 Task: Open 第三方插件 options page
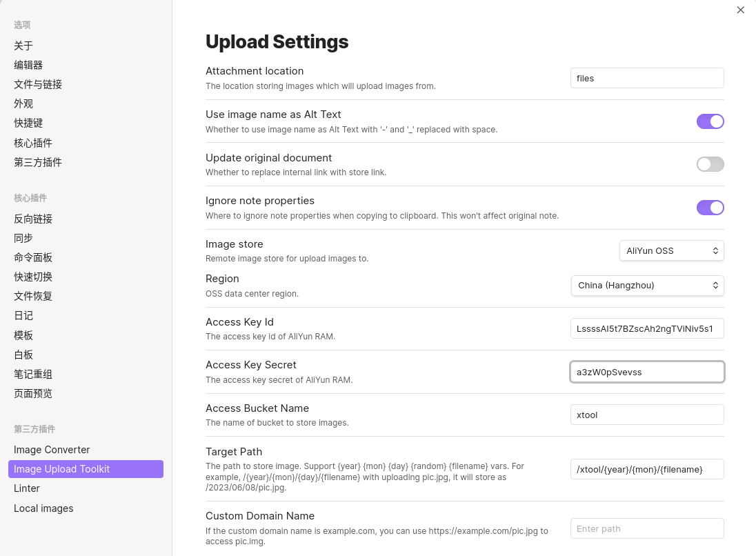click(x=38, y=162)
